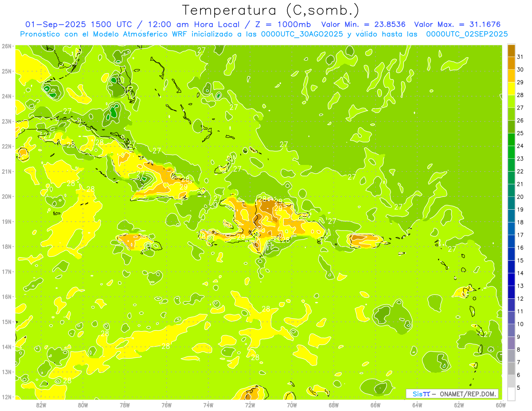The image size is (532, 411).
Task: Click the 70W longitude axis label
Action: click(292, 405)
